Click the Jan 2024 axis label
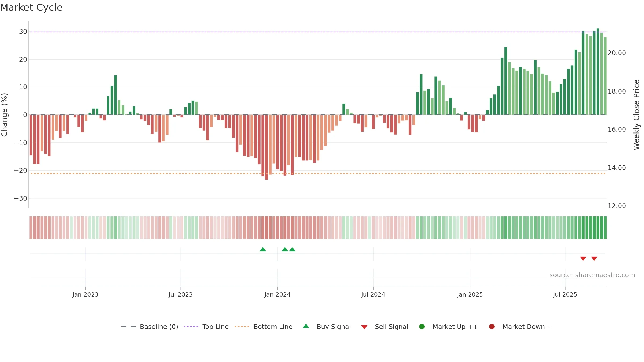This screenshot has height=362, width=644. point(277,295)
